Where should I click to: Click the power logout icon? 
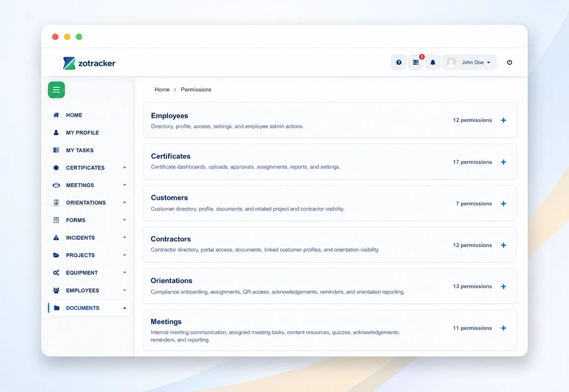[x=510, y=63]
